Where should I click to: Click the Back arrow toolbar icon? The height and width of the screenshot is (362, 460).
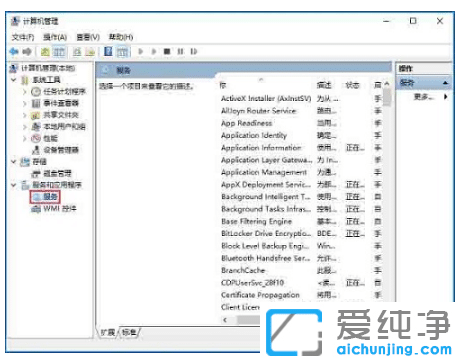point(14,52)
